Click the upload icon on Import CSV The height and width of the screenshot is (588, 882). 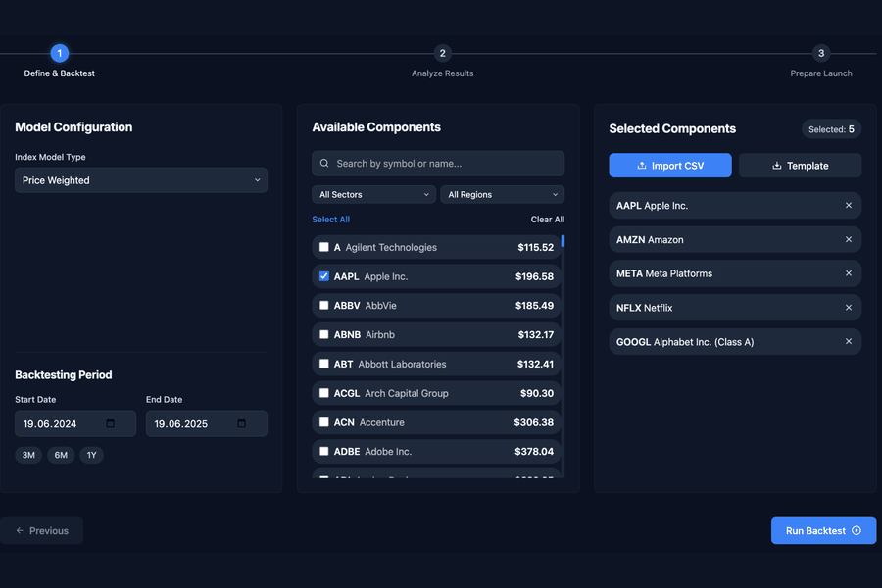coord(641,166)
